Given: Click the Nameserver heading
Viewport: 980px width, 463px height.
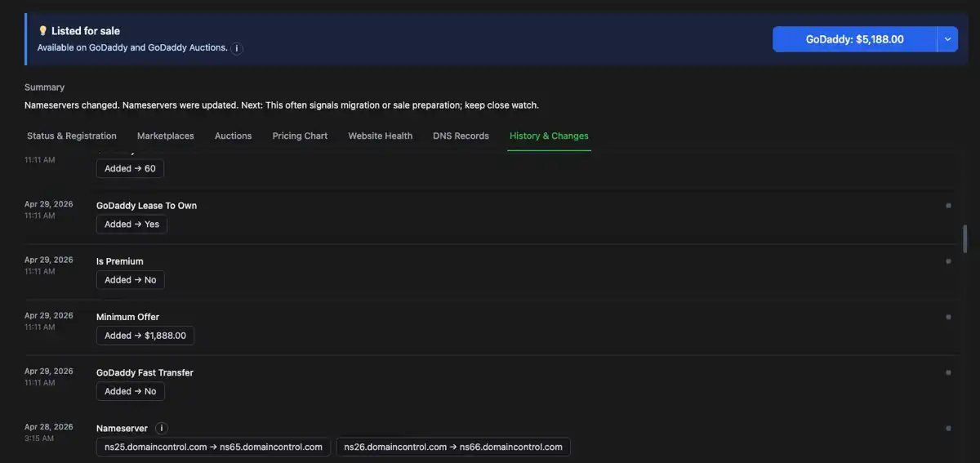Looking at the screenshot, I should pyautogui.click(x=122, y=428).
